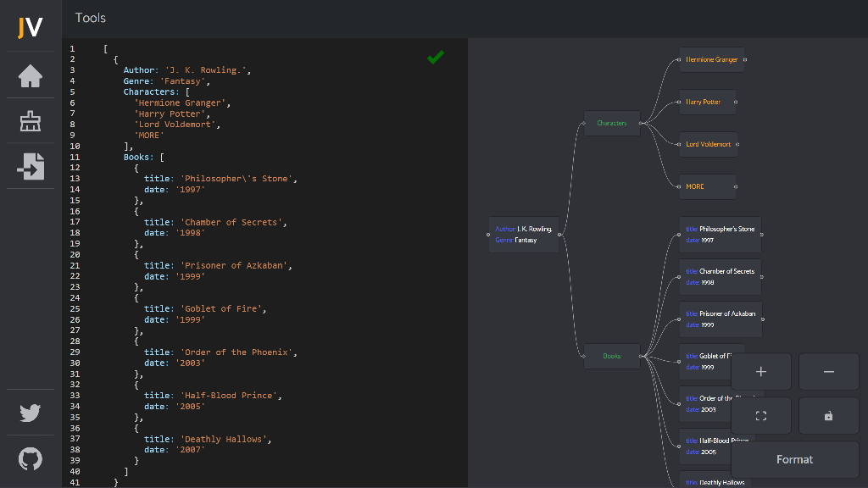Place cursor on 'Goblet of Fire' editor line
The height and width of the screenshot is (488, 868).
[x=225, y=309]
